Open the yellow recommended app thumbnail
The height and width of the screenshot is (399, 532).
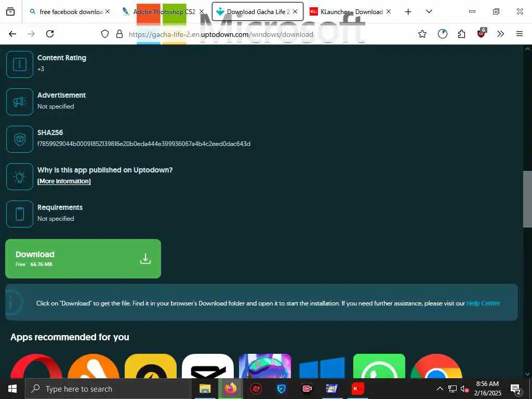click(x=151, y=366)
